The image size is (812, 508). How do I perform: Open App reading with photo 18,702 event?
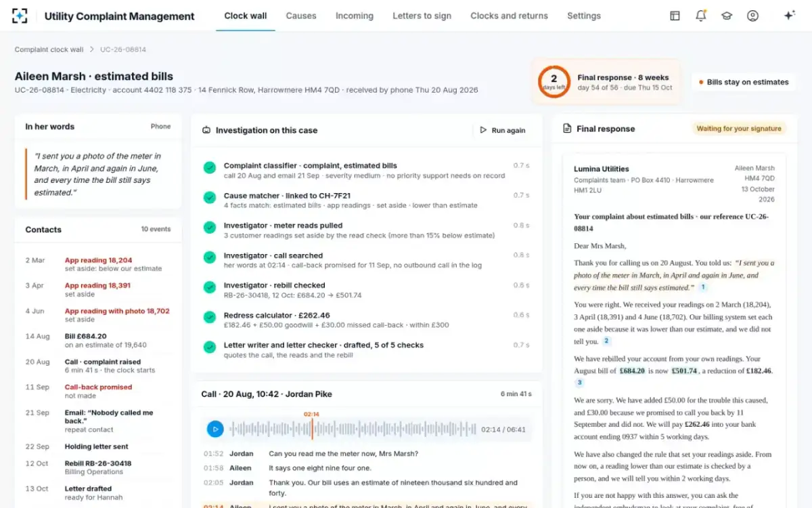(98, 315)
